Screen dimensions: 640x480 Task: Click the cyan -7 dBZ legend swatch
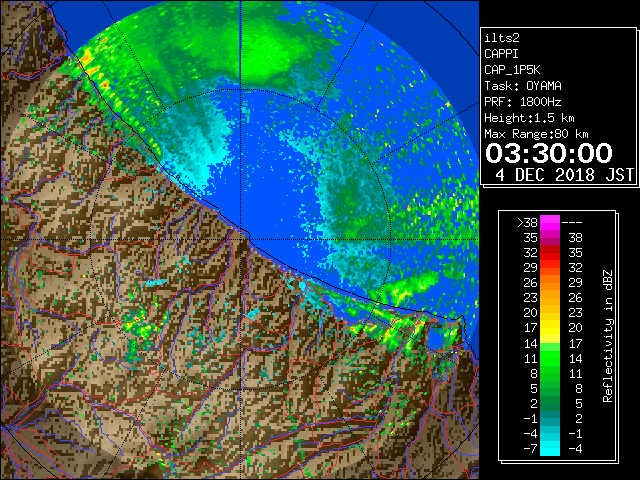coord(550,448)
